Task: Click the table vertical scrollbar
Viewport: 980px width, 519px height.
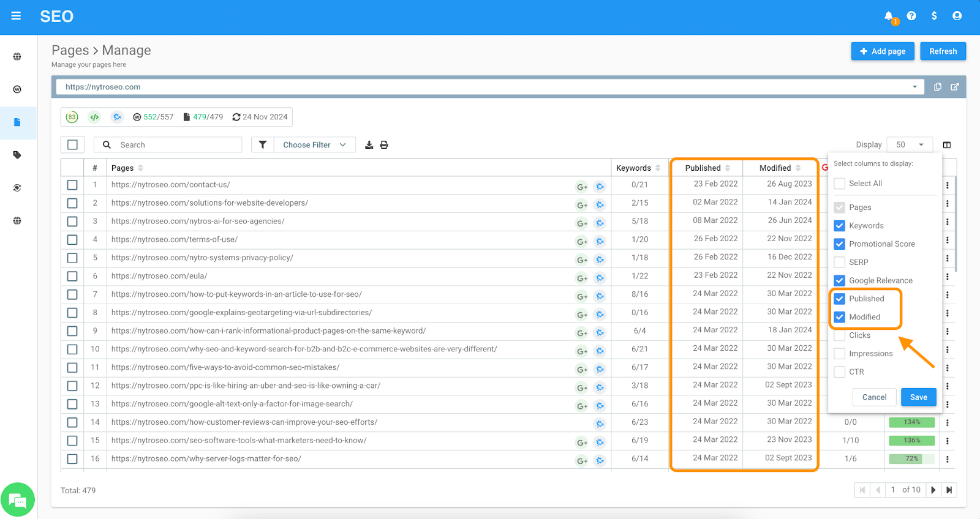Action: click(x=956, y=223)
